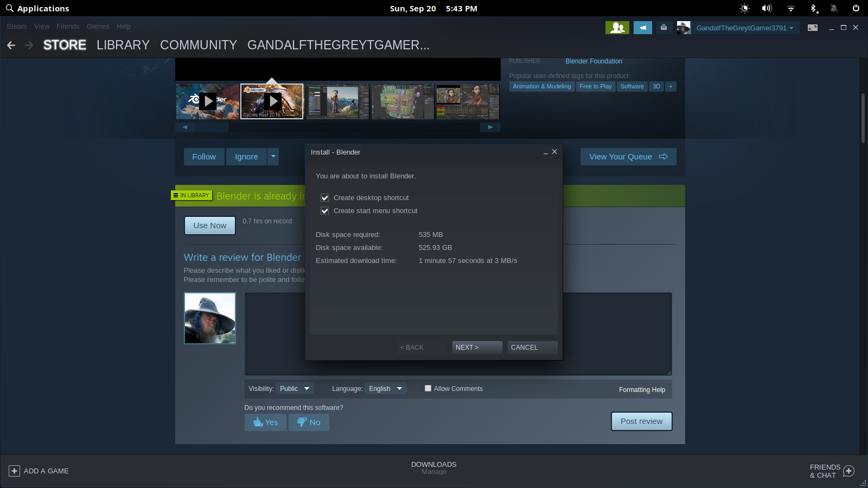Screen dimensions: 868x488
Task: Open the GANDALFTHEGREYTGAMER profile tab
Action: coord(339,45)
